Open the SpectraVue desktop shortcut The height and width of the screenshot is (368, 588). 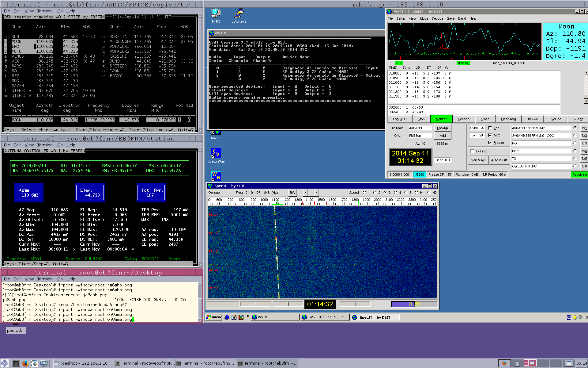coord(216,153)
